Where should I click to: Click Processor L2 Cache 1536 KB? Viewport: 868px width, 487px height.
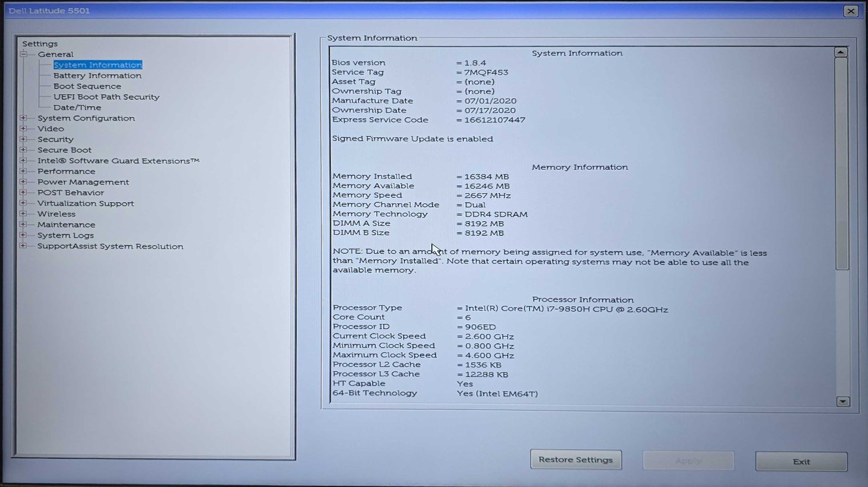pos(483,365)
